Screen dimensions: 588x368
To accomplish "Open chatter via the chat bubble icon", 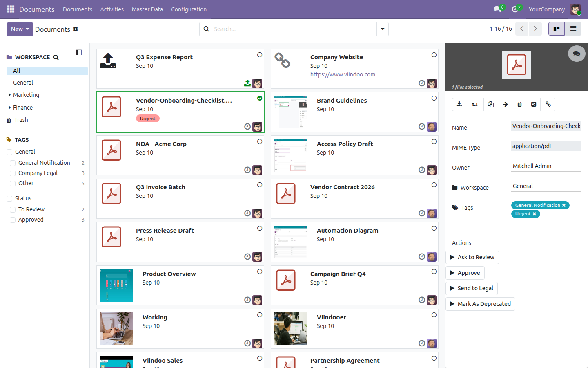I will tap(577, 54).
